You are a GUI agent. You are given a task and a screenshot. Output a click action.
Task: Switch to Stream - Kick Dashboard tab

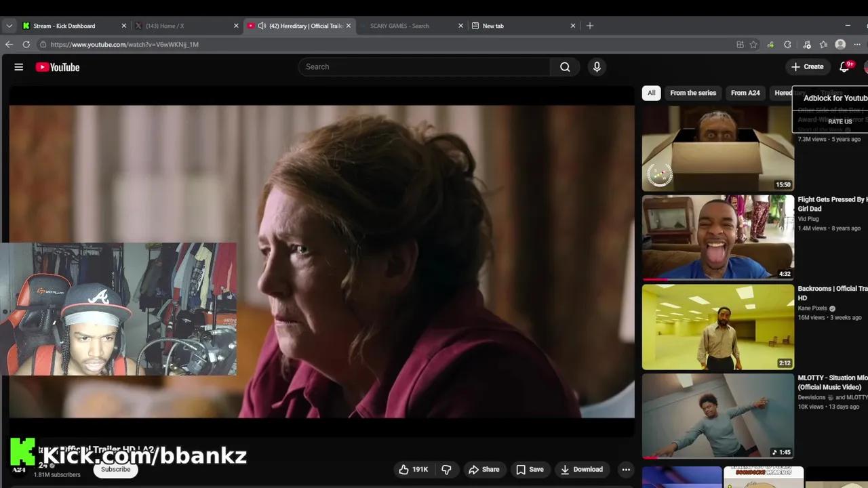tap(64, 26)
